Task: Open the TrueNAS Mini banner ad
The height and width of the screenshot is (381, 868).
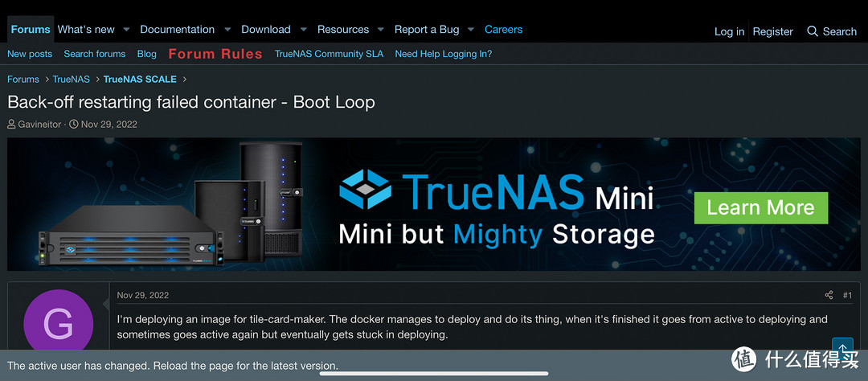Action: (x=433, y=204)
